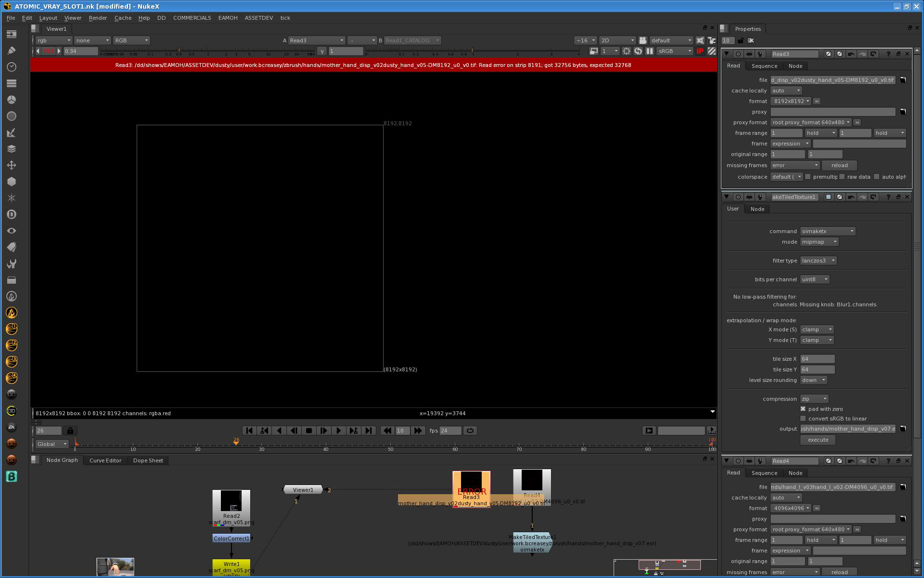The image size is (924, 578).
Task: Click the viewer gamma slider
Action: [472, 51]
